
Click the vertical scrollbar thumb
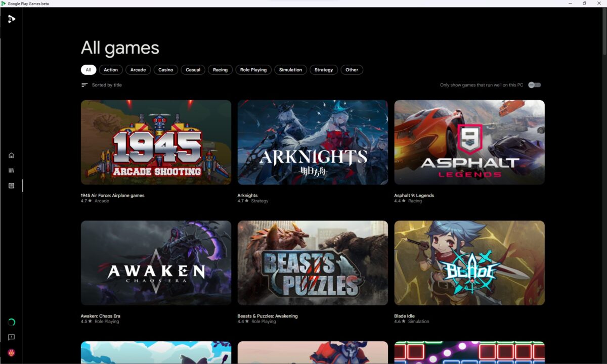604,31
